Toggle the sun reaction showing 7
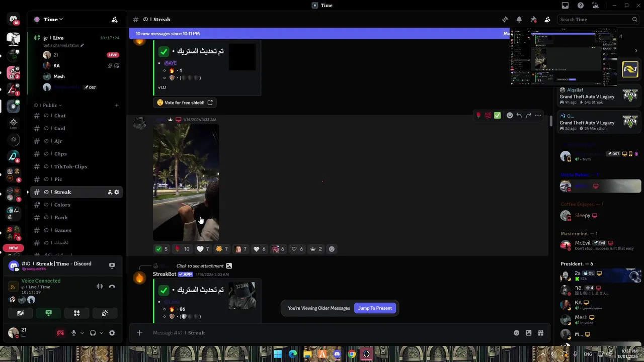The width and height of the screenshot is (644, 362). (x=222, y=249)
